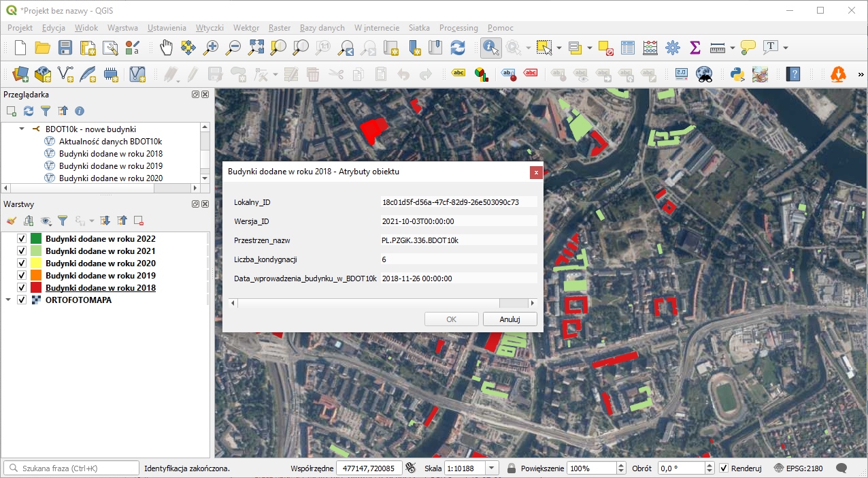Click the EPSG:2180 CRS button

click(x=797, y=468)
